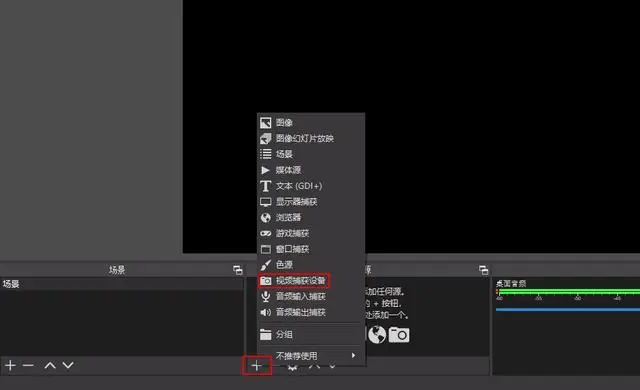Select 窗口捕获 window capture
The width and height of the screenshot is (640, 390).
(311, 249)
